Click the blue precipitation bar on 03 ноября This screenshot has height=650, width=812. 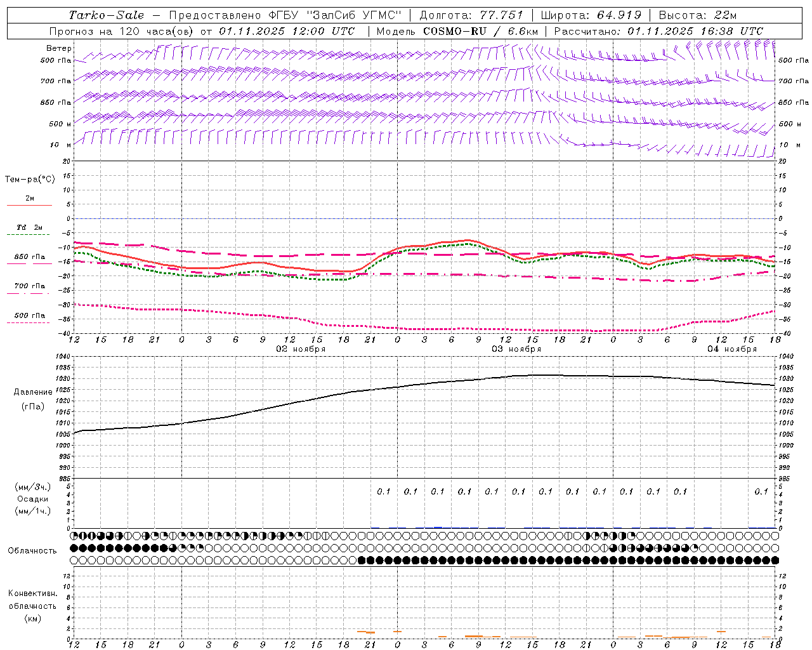438,527
